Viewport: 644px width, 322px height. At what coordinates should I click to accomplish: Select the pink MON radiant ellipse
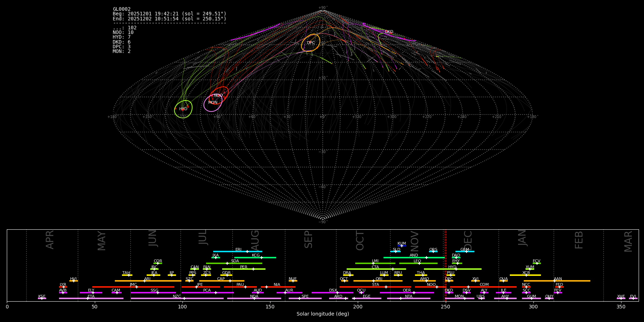[x=213, y=103]
